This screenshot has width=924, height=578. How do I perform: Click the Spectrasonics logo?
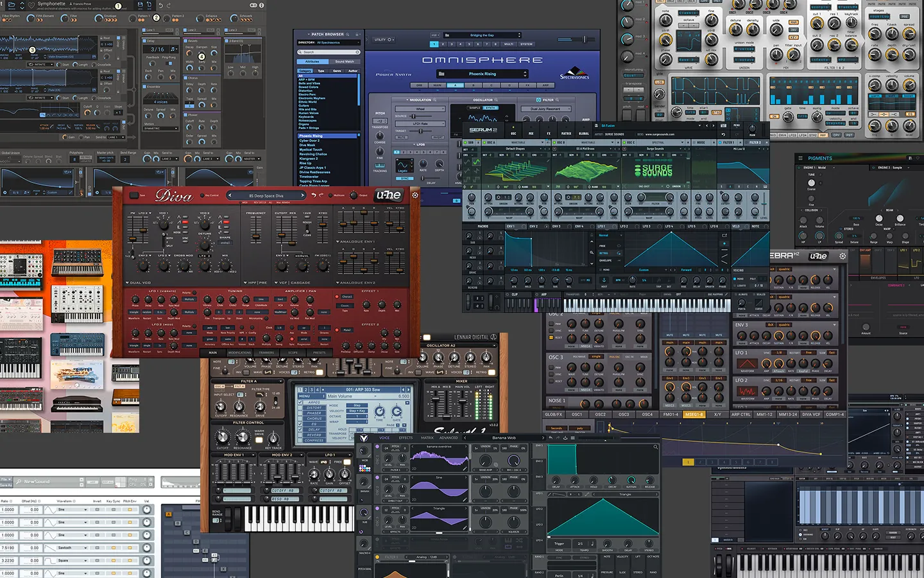[x=574, y=73]
